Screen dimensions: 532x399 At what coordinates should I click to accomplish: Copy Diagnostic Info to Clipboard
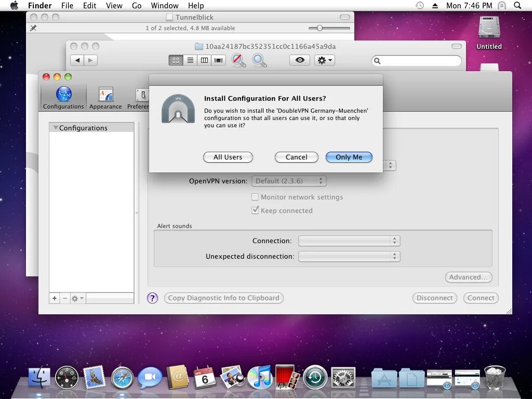click(x=223, y=298)
